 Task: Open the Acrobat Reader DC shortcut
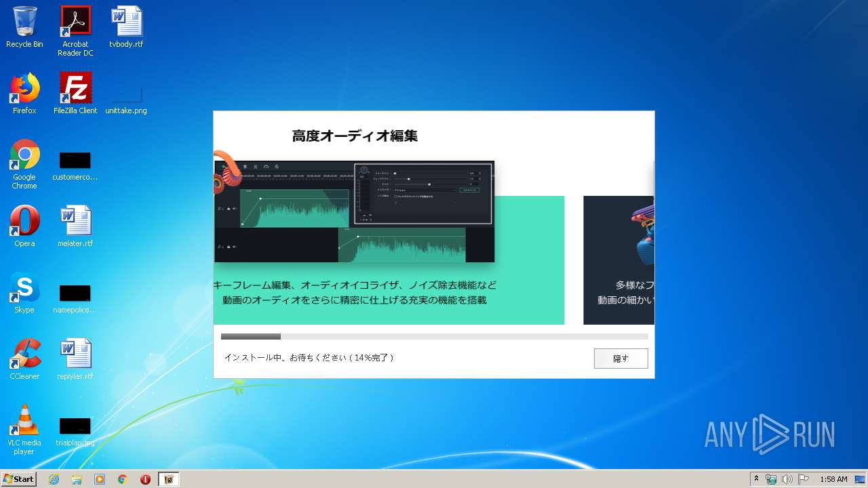(75, 31)
